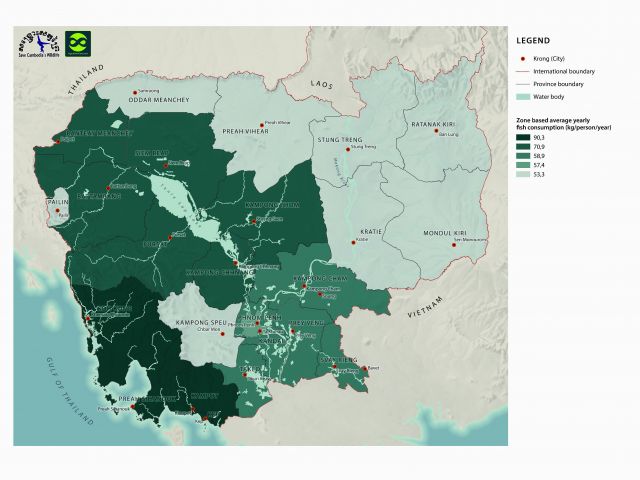Screen dimensions: 640x480
Task: Click the "Province boundary" legend label
Action: [558, 84]
